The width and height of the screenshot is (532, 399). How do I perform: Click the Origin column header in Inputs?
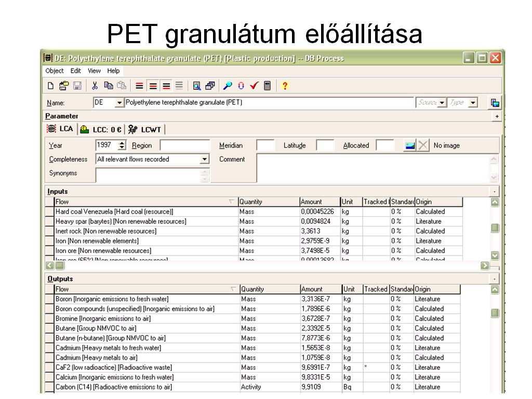(438, 202)
